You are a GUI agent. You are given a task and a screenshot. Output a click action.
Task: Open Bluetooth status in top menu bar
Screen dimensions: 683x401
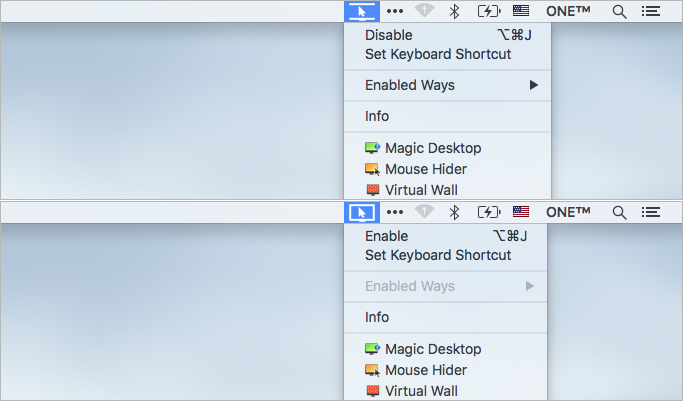click(x=454, y=11)
